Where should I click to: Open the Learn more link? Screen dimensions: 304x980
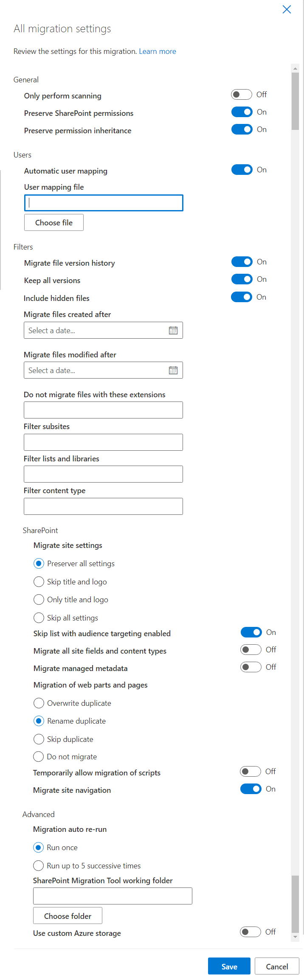click(158, 51)
